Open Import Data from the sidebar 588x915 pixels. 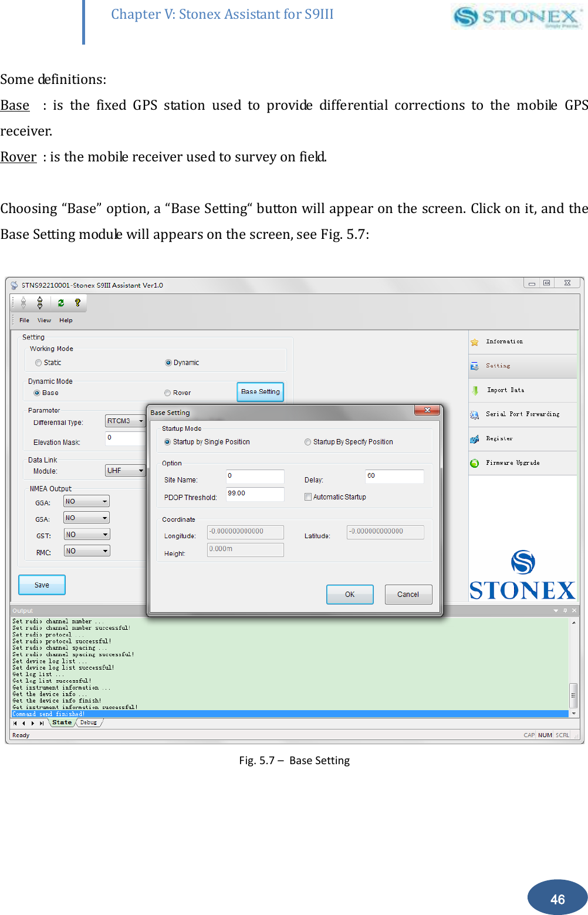[522, 390]
